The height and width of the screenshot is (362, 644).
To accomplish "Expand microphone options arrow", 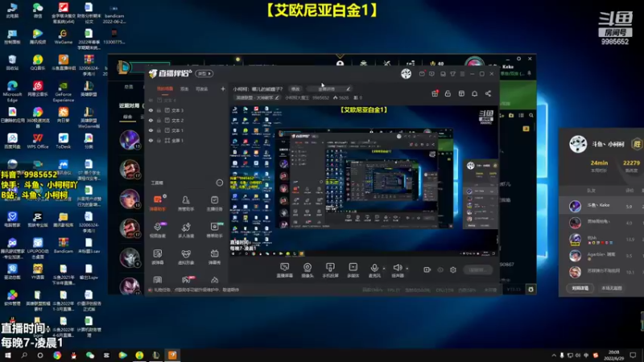I will point(384,269).
